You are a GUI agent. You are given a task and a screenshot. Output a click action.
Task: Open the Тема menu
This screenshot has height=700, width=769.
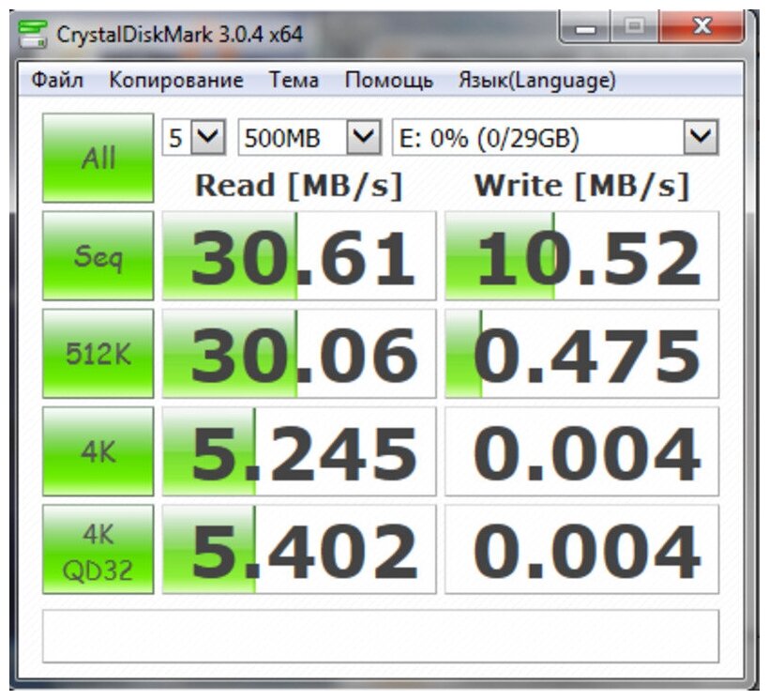click(294, 80)
